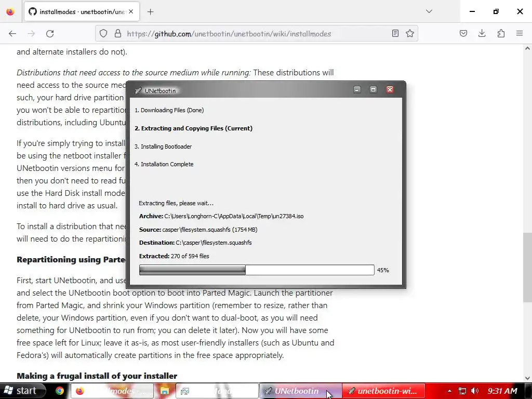Click '4. Installation Complete' step text
The width and height of the screenshot is (532, 399).
(164, 164)
